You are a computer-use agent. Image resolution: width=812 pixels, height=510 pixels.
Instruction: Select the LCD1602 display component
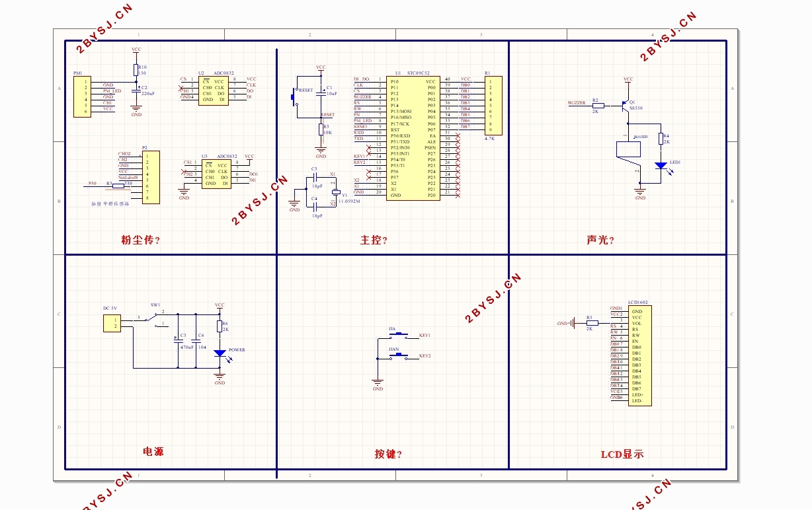[x=639, y=356]
